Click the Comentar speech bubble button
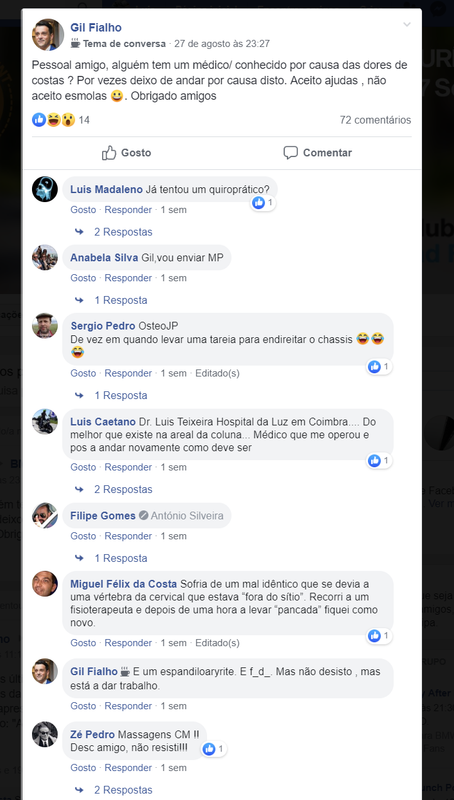Screen dimensions: 454x800 [x=318, y=153]
